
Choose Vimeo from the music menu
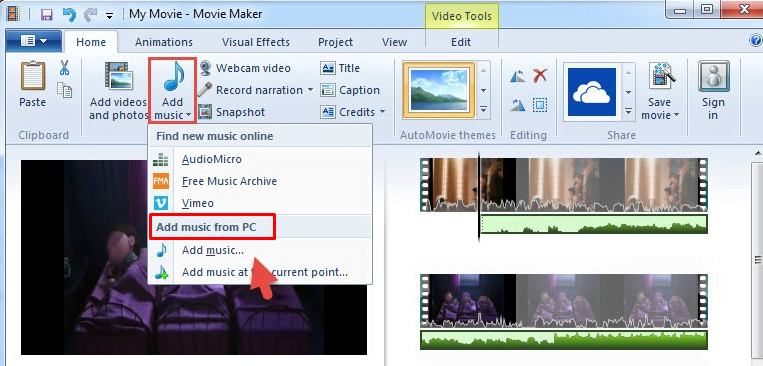260,203
